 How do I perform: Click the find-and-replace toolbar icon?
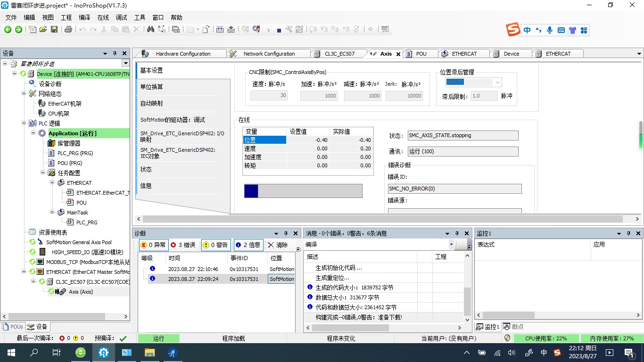click(x=162, y=29)
